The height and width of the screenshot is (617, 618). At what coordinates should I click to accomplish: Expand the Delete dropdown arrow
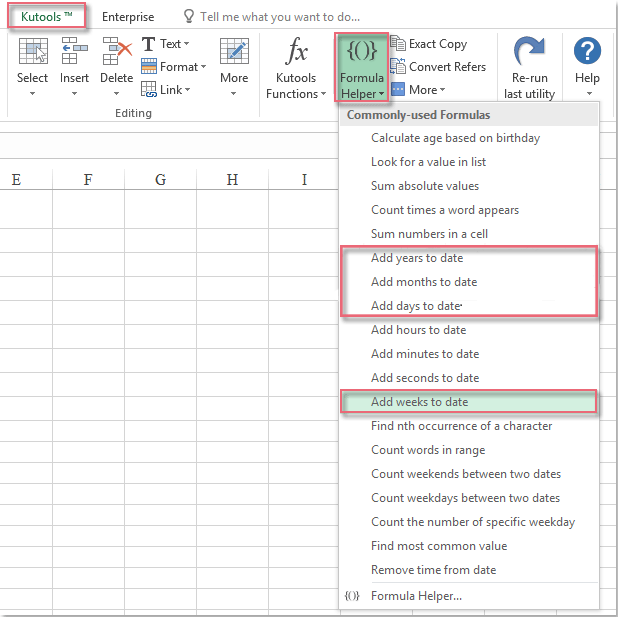coord(116,94)
